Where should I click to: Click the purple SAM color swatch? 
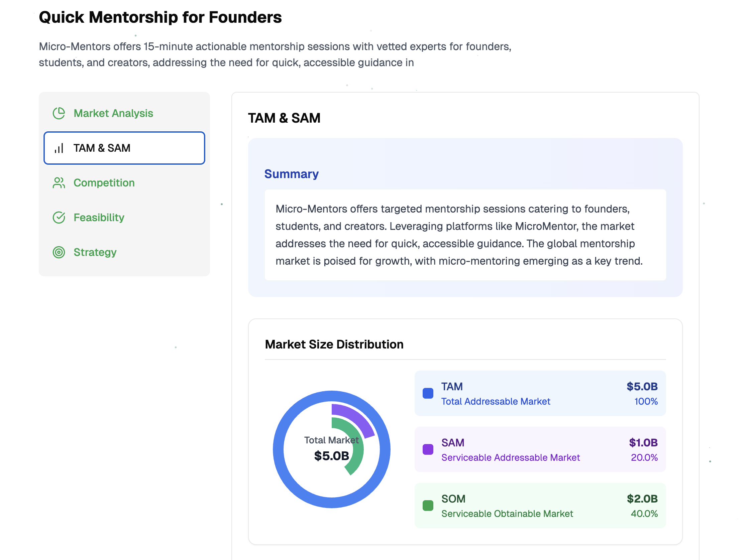pos(428,449)
